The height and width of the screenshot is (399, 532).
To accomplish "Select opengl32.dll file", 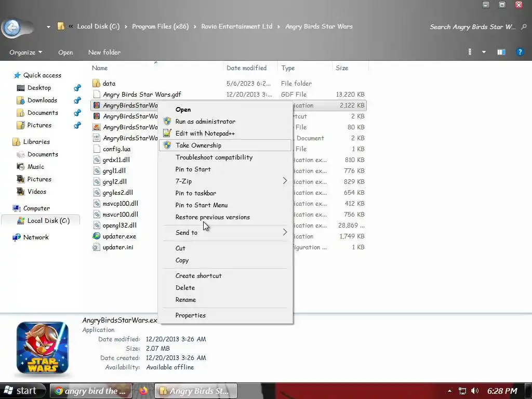I will pos(119,225).
